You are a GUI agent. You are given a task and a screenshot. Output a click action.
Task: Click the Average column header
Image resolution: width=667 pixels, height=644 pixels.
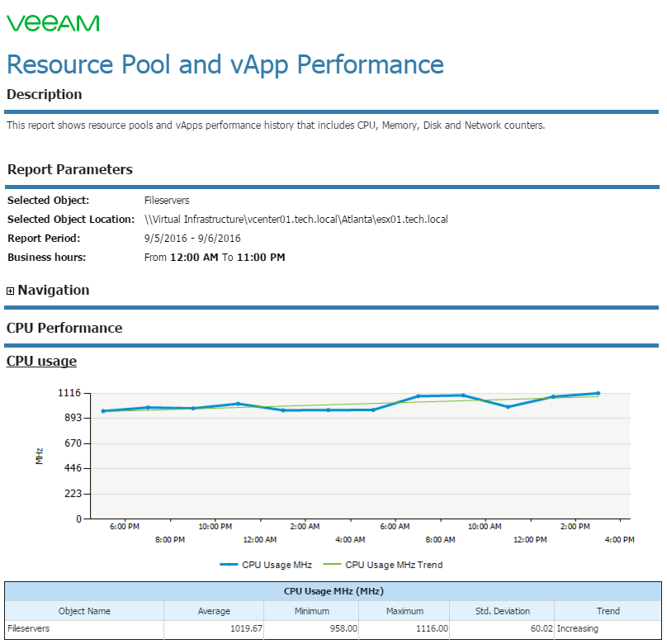(x=214, y=611)
